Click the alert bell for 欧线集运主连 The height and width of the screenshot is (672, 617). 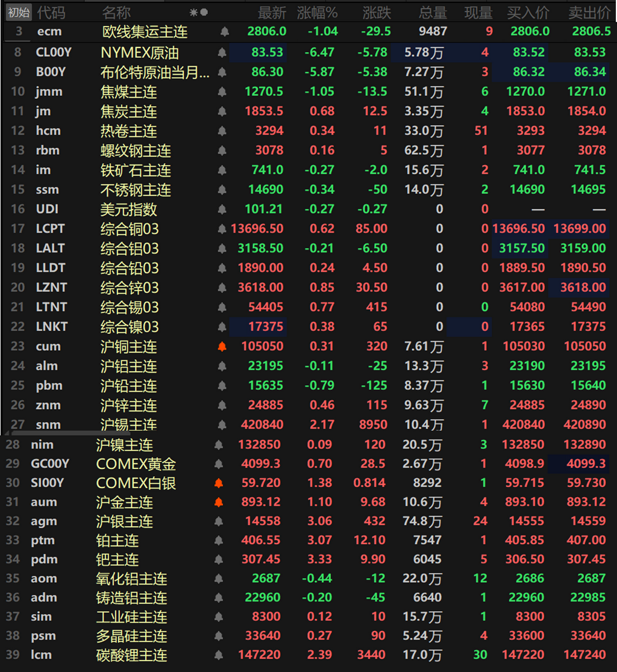click(225, 32)
